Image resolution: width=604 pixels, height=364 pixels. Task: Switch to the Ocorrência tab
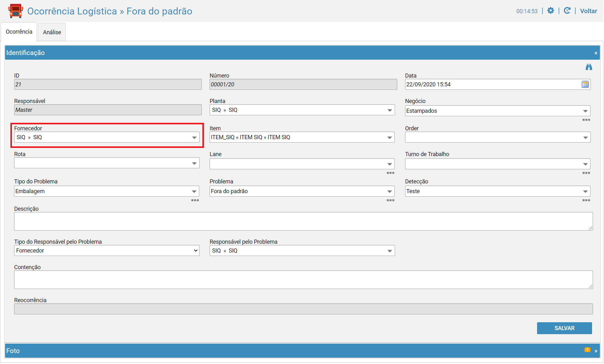point(19,32)
